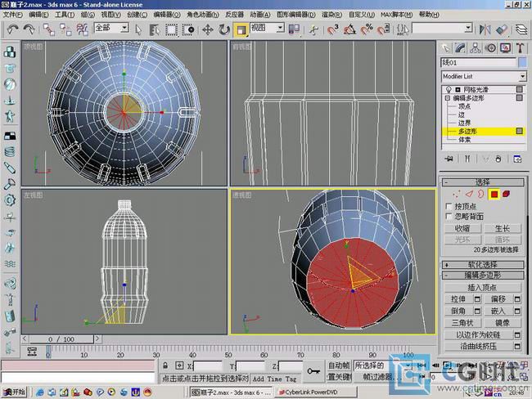Viewport: 532px width, 399px height.
Task: Open the 所选择的 key filter dropdown
Action: click(x=408, y=365)
